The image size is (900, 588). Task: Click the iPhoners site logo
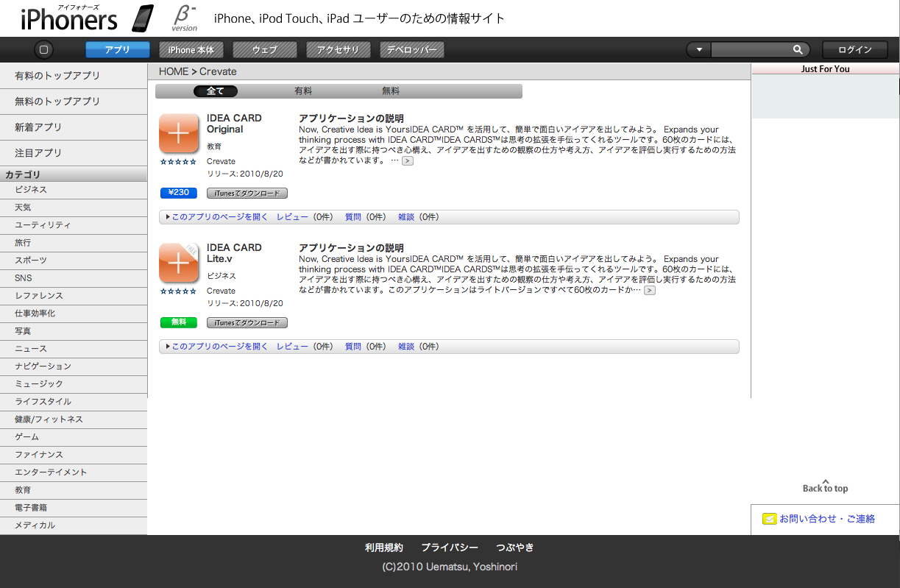pos(68,19)
